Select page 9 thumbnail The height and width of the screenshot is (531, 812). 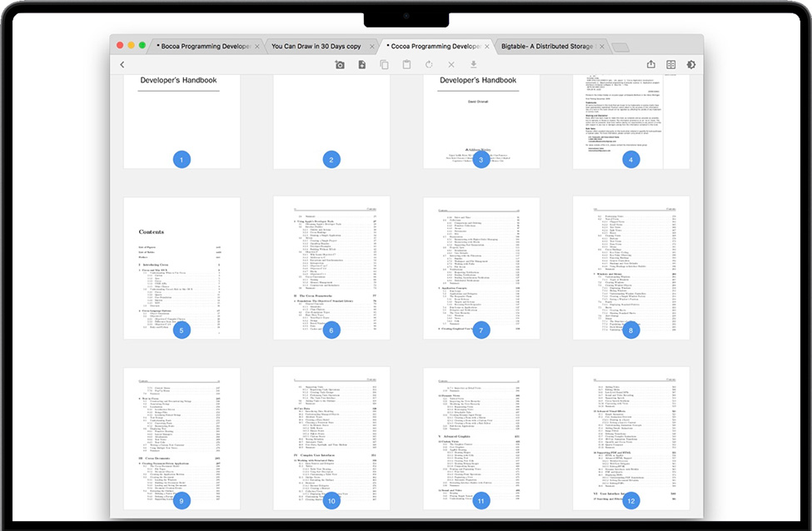point(182,439)
